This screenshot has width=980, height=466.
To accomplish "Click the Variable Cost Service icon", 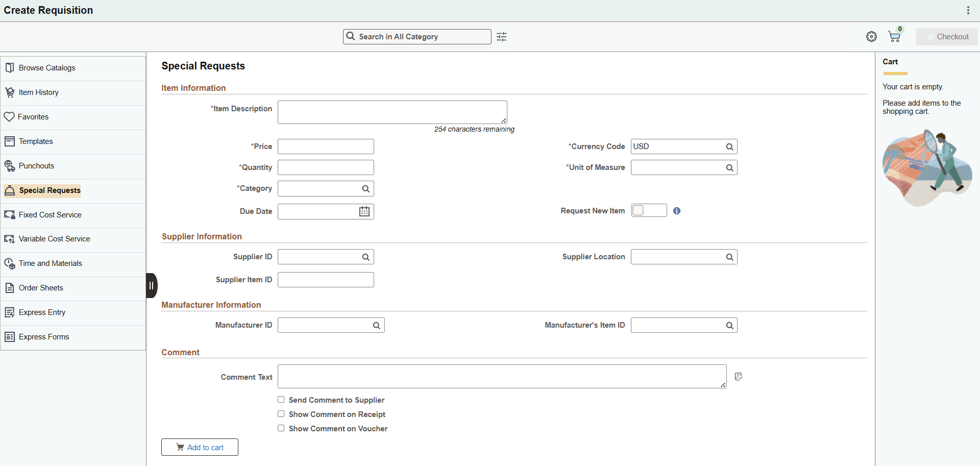I will (x=10, y=239).
